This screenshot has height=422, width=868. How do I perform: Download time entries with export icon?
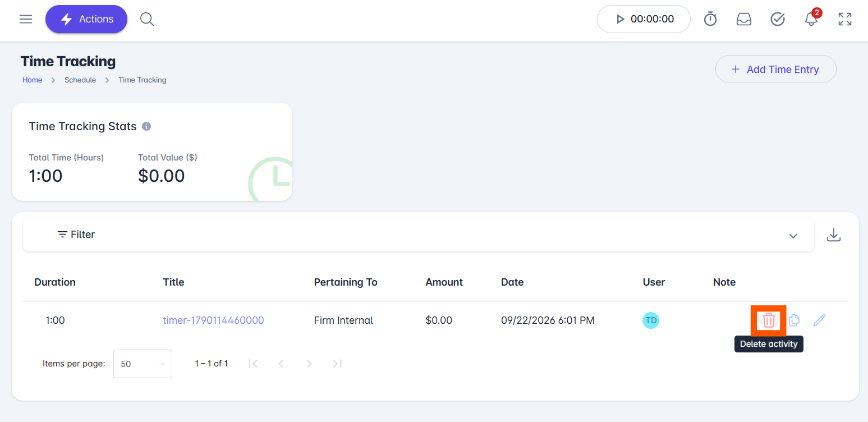[834, 235]
